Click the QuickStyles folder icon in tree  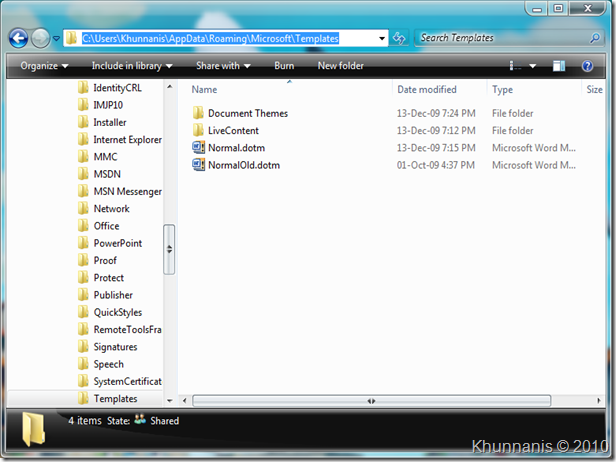click(83, 312)
